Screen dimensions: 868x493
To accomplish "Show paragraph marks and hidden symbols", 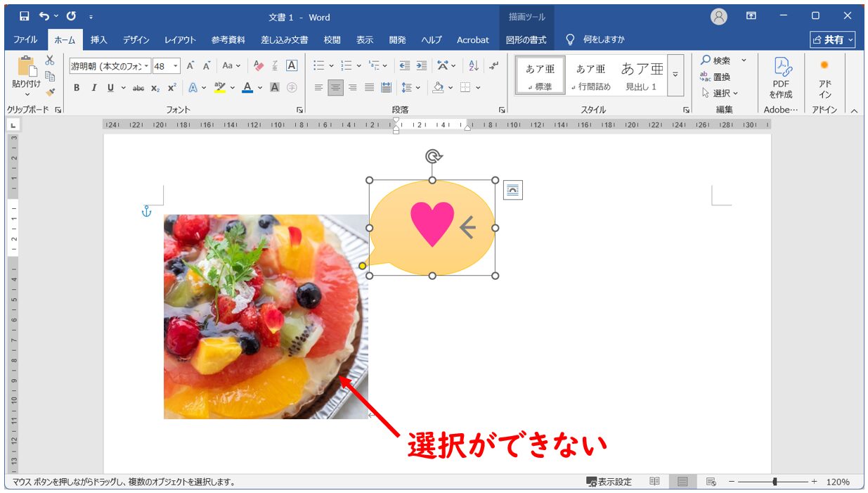I will point(493,66).
